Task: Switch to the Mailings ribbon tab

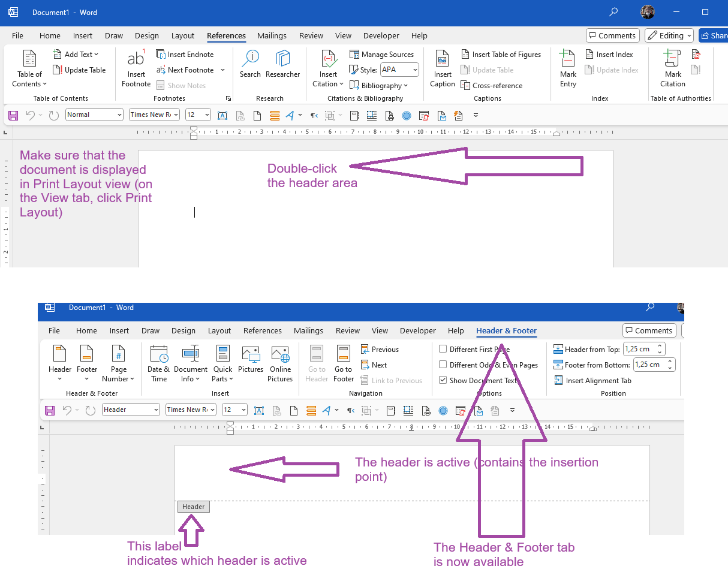Action: [x=272, y=35]
